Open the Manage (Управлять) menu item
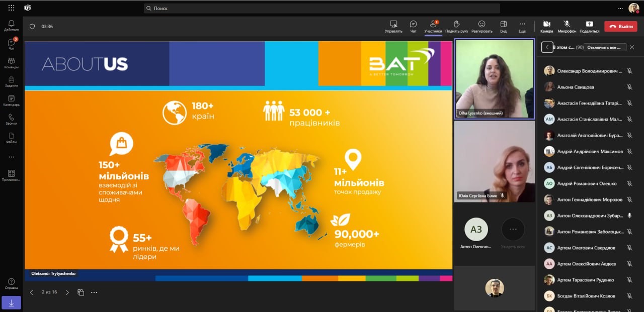Viewport: 644px width, 312px height. click(x=393, y=26)
